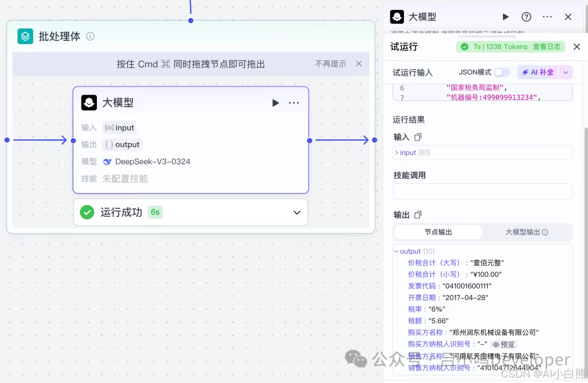588x383 pixels.
Task: Select the 价税合计（小写） "¥100.00" row
Action: (455, 274)
